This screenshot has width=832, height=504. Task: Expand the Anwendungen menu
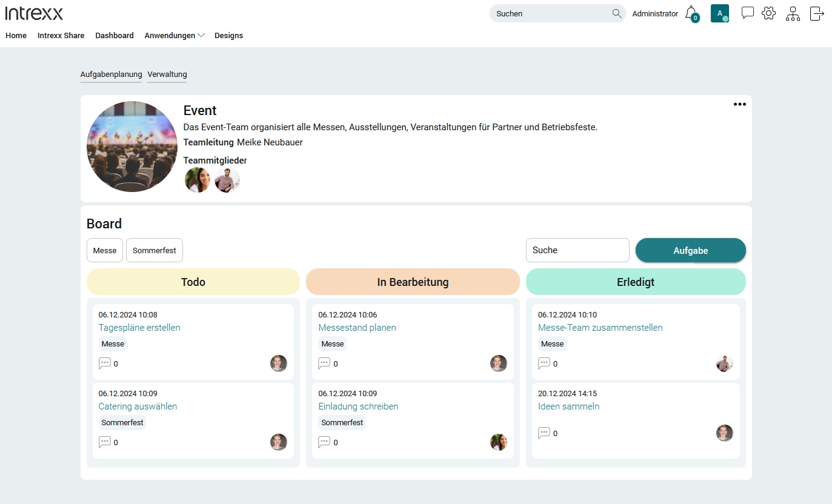(x=175, y=36)
